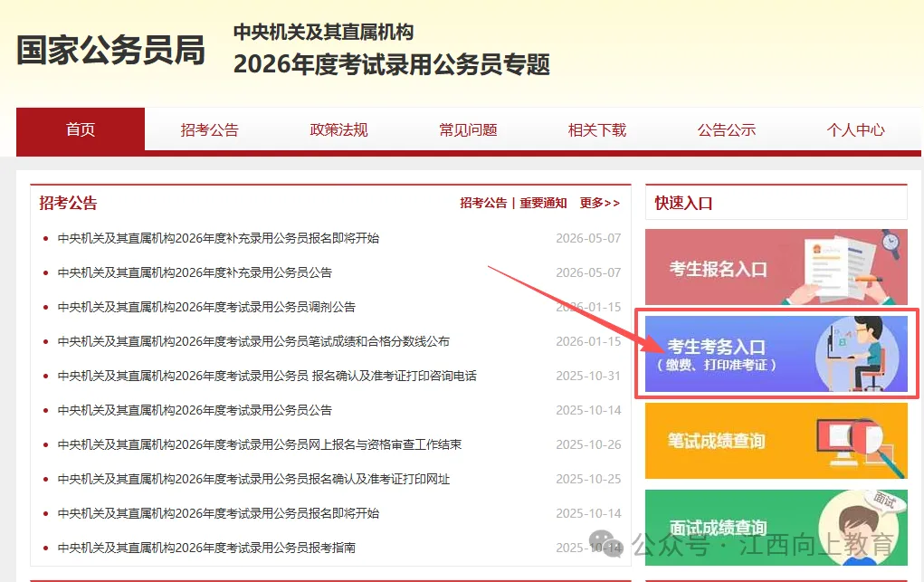This screenshot has height=582, width=924.
Task: Open the 考生考务入口 payment and admission banner
Action: click(x=776, y=354)
